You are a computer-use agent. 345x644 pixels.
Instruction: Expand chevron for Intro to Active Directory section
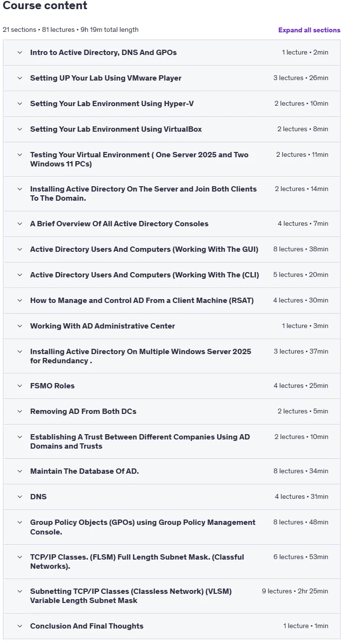pos(20,52)
